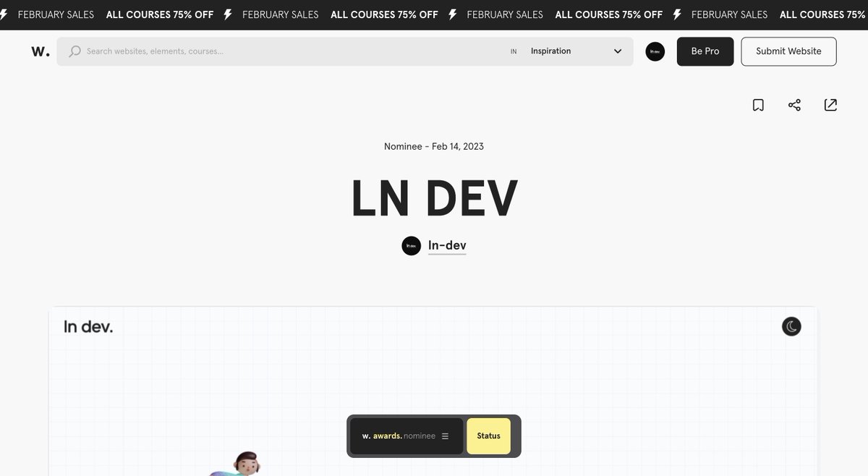This screenshot has height=476, width=868.
Task: Click the first FEBRUARY SALES banner text
Action: pos(56,14)
